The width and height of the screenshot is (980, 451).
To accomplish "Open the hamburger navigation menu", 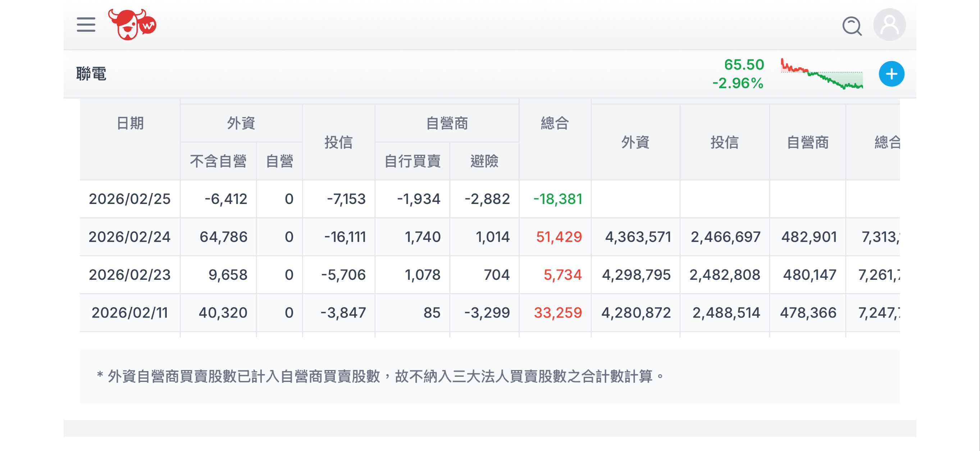I will tap(86, 24).
